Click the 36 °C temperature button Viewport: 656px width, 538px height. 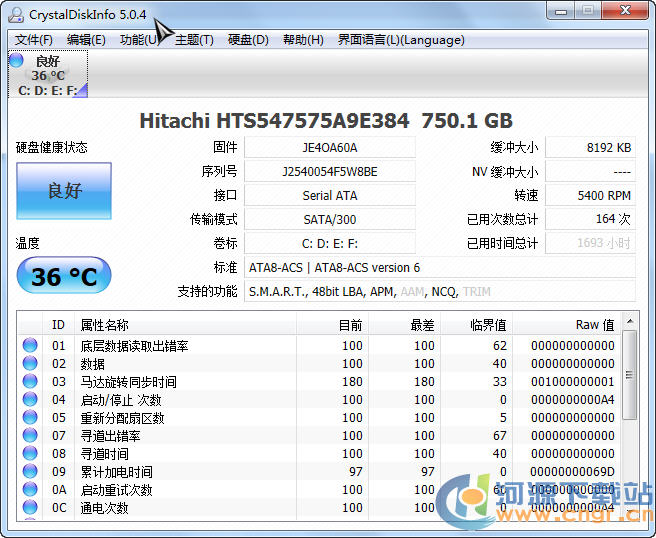[x=64, y=276]
